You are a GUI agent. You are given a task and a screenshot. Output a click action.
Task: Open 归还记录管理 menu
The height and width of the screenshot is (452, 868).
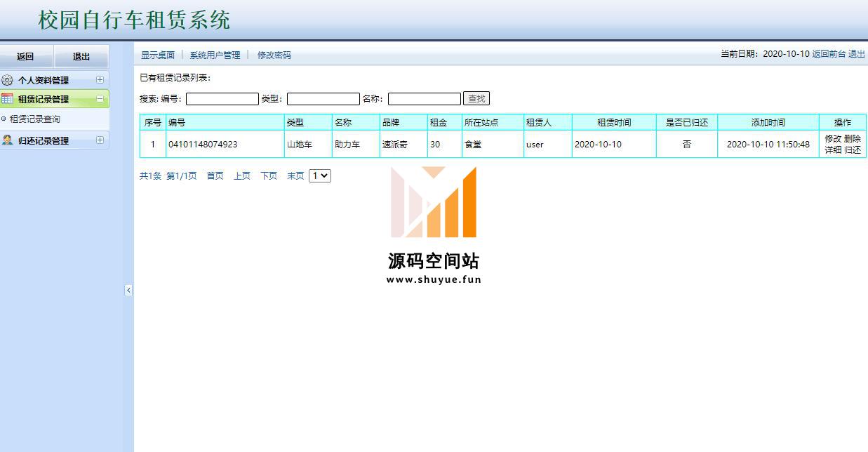[x=44, y=140]
